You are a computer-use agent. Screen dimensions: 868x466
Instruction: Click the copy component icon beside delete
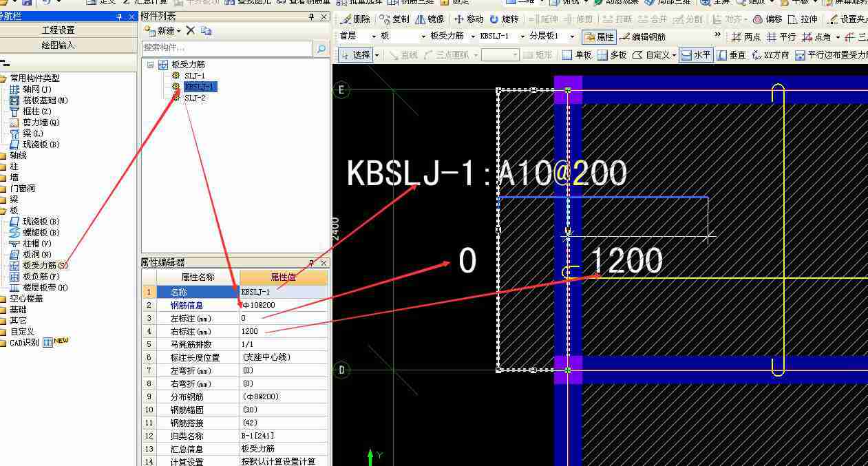point(206,30)
